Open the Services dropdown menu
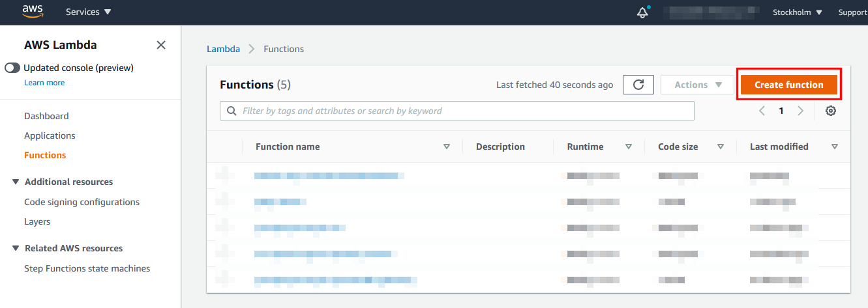The image size is (868, 308). point(89,12)
